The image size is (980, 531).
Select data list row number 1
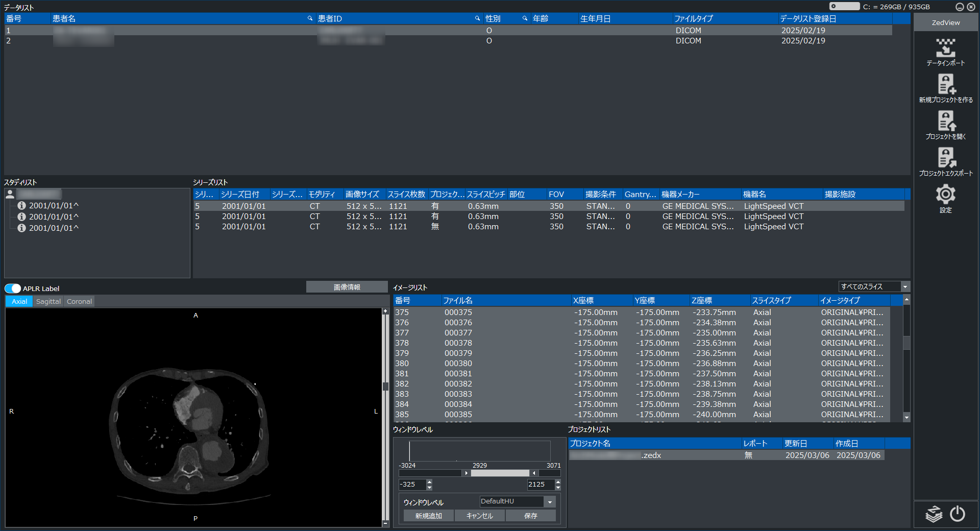click(x=448, y=31)
